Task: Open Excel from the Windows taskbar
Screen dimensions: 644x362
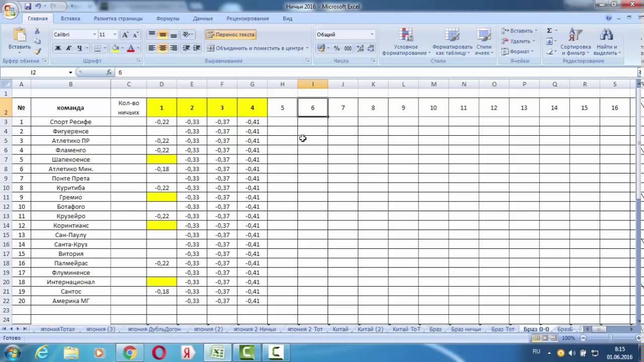Action: (217, 353)
